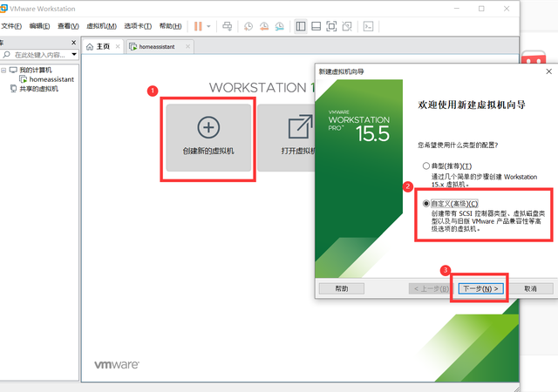Click the VMware Workstation title bar icon
This screenshot has width=558, height=392.
click(x=3, y=9)
